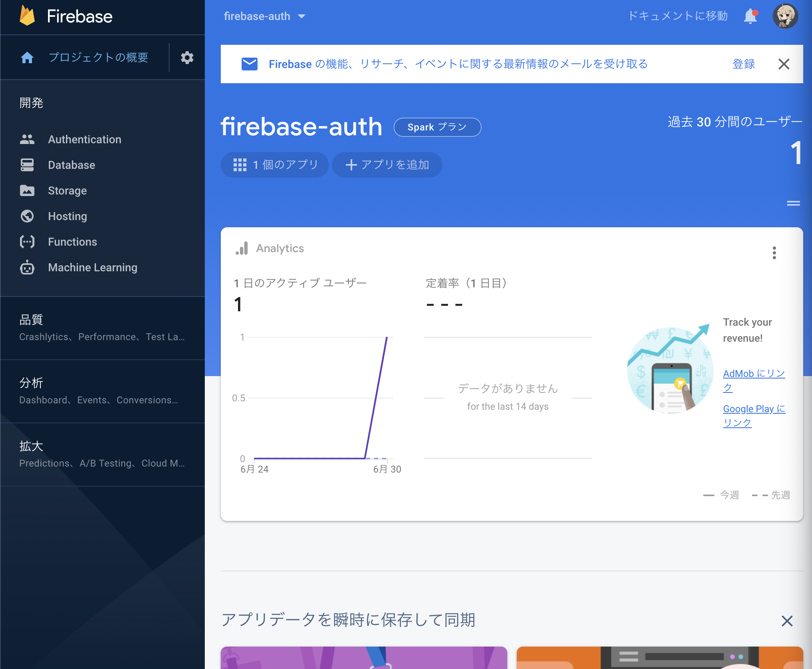This screenshot has width=812, height=669.
Task: Open the Authentication section
Action: [85, 139]
